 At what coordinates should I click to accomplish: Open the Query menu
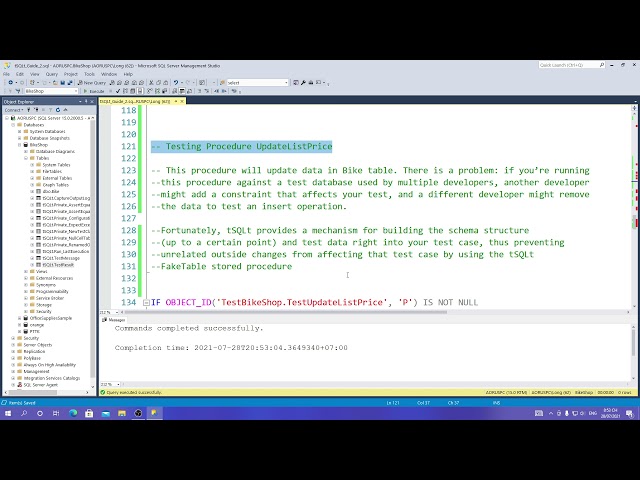tap(51, 74)
